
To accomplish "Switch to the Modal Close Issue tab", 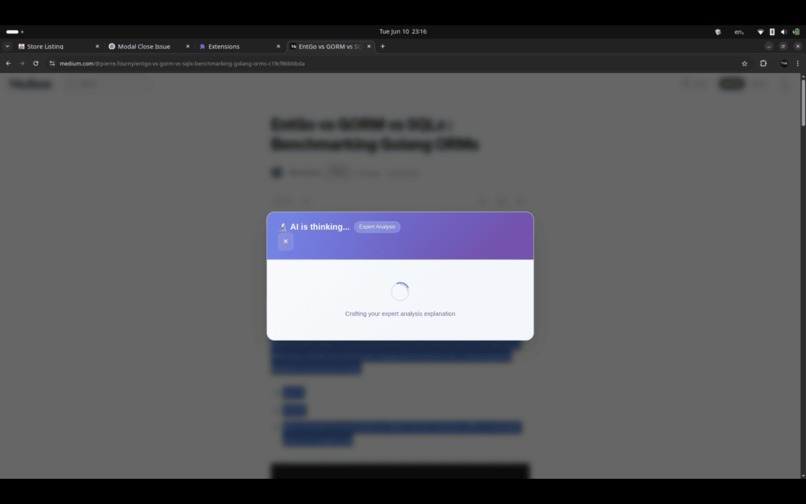I will [x=149, y=46].
